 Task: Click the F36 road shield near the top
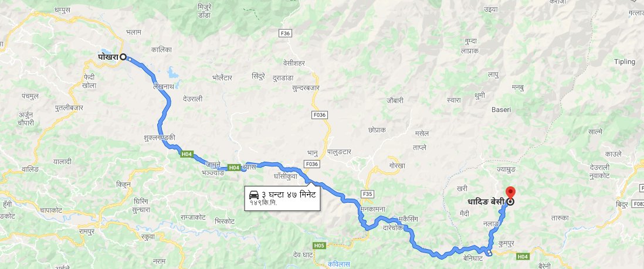pos(285,33)
